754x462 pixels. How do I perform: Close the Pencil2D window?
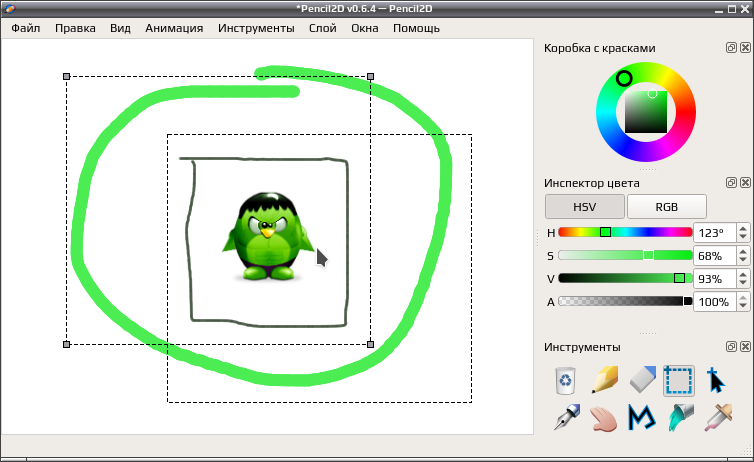point(744,9)
